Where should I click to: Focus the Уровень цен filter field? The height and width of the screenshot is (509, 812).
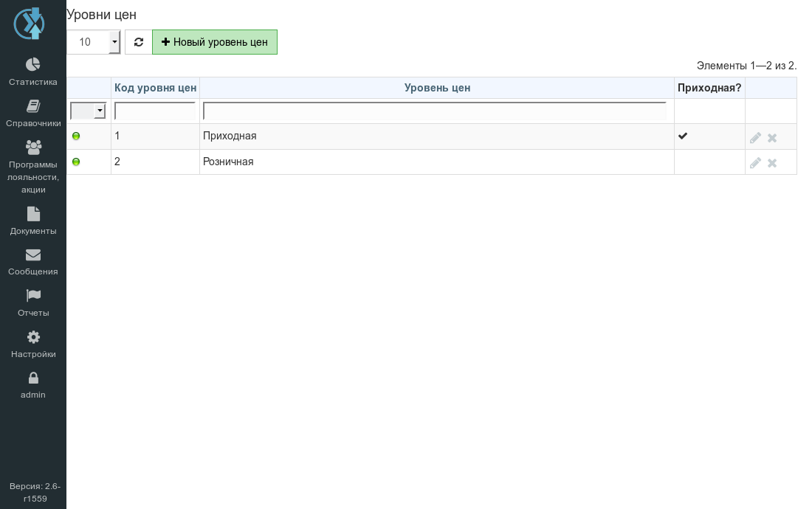click(x=435, y=111)
